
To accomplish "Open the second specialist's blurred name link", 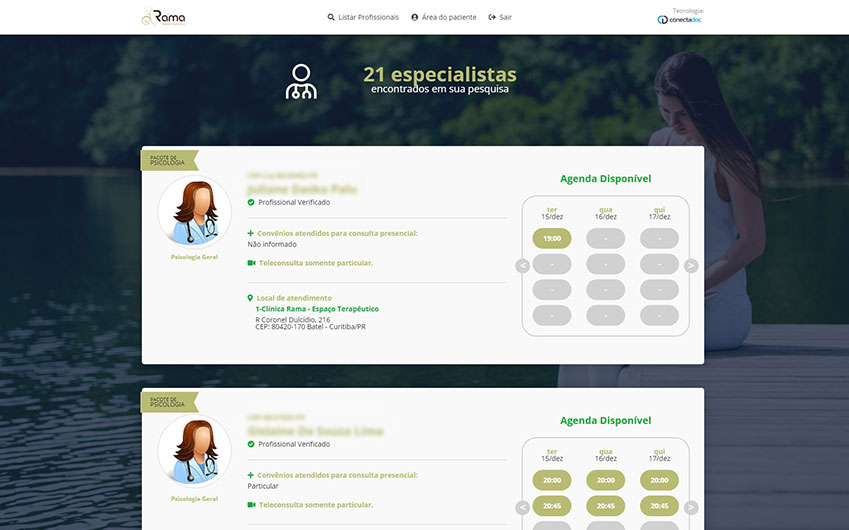I will (315, 431).
